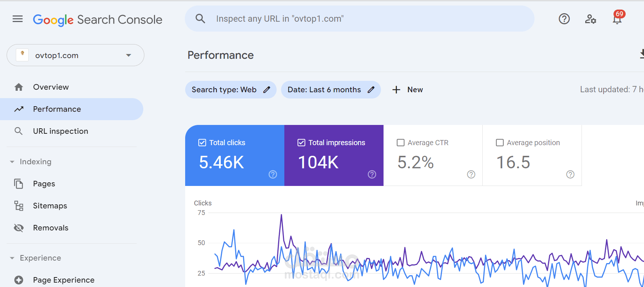Image resolution: width=644 pixels, height=287 pixels.
Task: Click the Google Search Console logo
Action: coord(98,20)
